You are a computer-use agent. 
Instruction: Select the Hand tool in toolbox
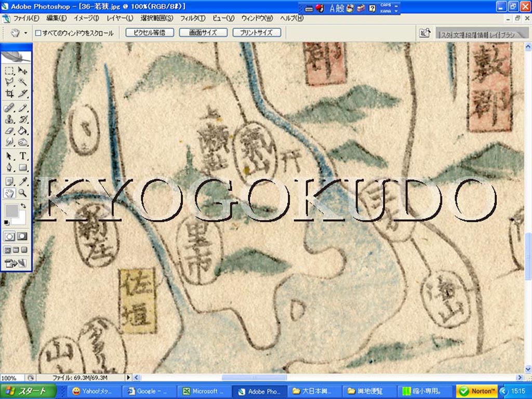point(9,193)
